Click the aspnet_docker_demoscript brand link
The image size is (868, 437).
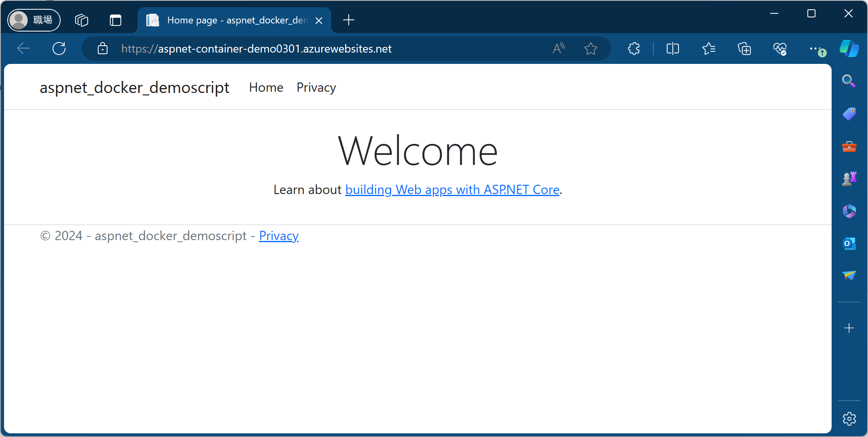pos(135,87)
